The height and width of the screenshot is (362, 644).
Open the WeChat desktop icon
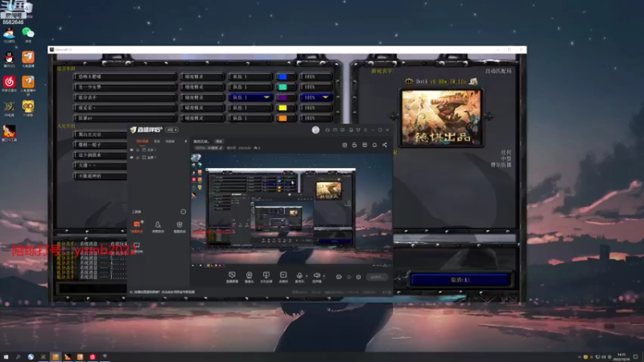pos(28,33)
